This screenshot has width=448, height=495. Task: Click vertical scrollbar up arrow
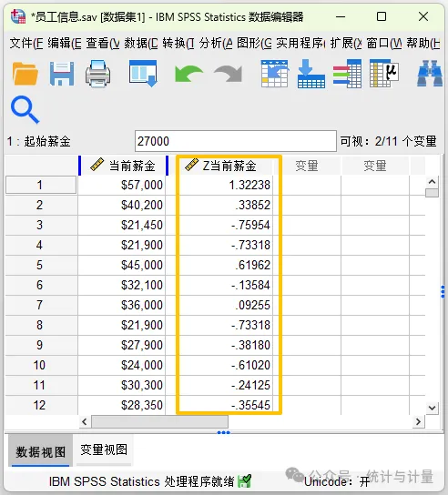pos(432,182)
